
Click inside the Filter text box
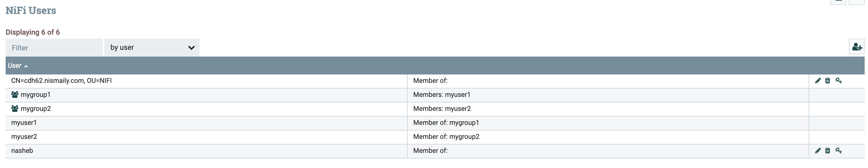coord(54,48)
